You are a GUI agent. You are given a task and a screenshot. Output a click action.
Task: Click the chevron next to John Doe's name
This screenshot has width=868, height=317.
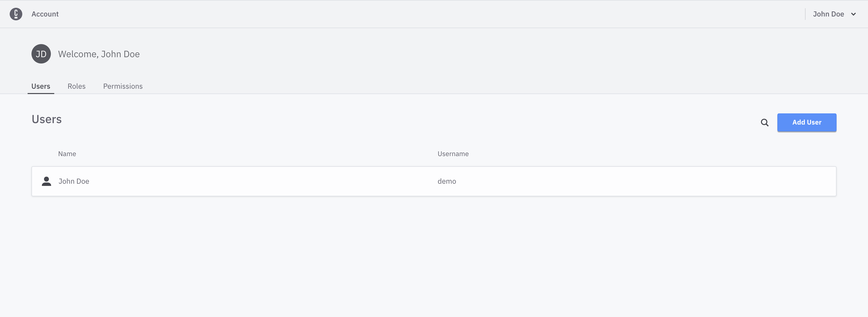853,14
